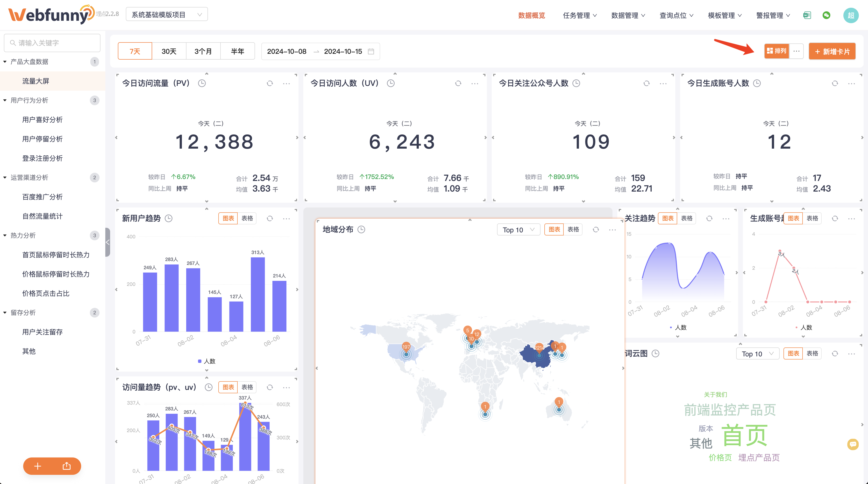Refresh the 新用户趋势 chart
This screenshot has height=484, width=868.
pyautogui.click(x=270, y=218)
